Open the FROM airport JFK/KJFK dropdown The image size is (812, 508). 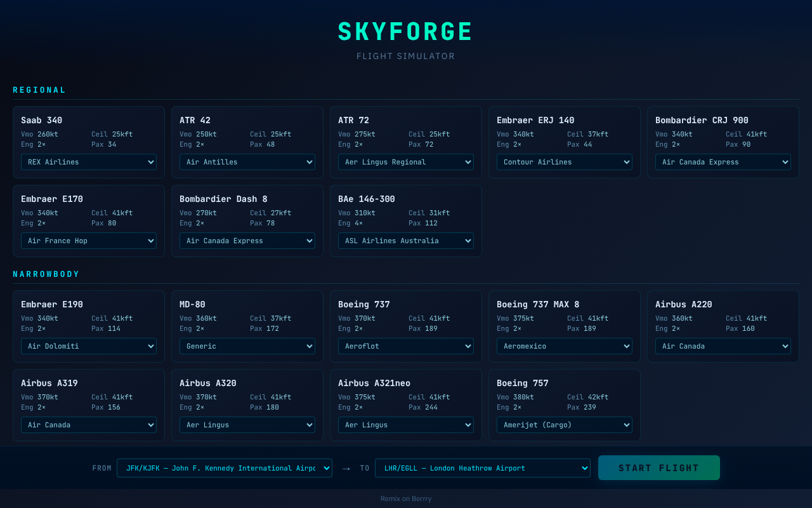tap(225, 468)
